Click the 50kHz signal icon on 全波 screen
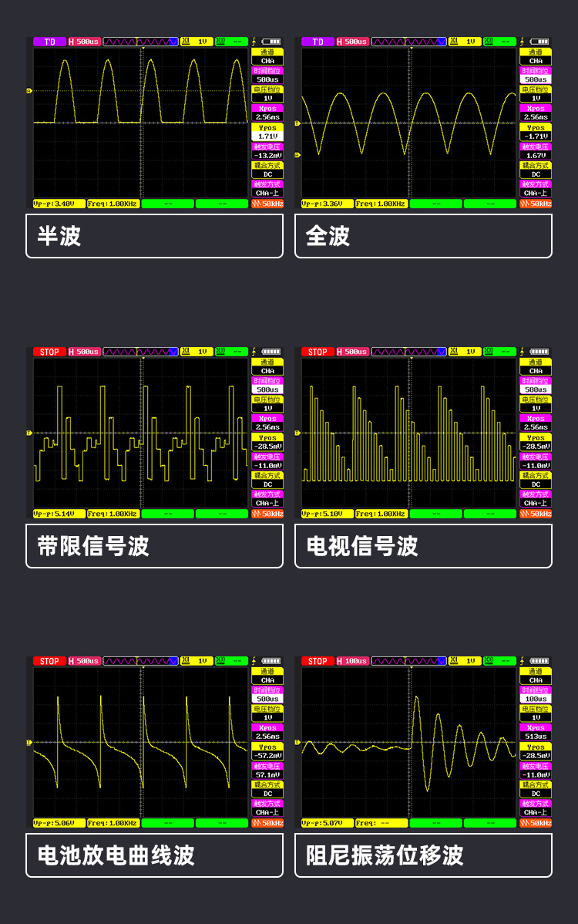Viewport: 578px width, 924px height. point(536,204)
